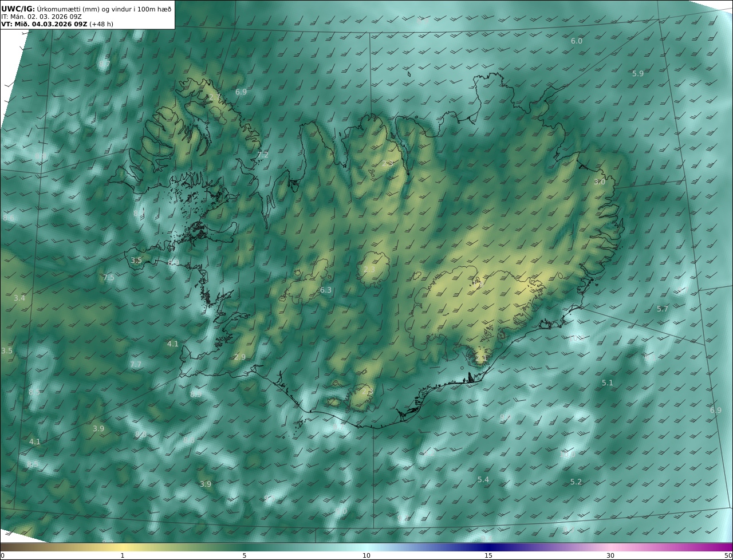
Task: Click the colorbar tick label '5'
Action: (245, 555)
